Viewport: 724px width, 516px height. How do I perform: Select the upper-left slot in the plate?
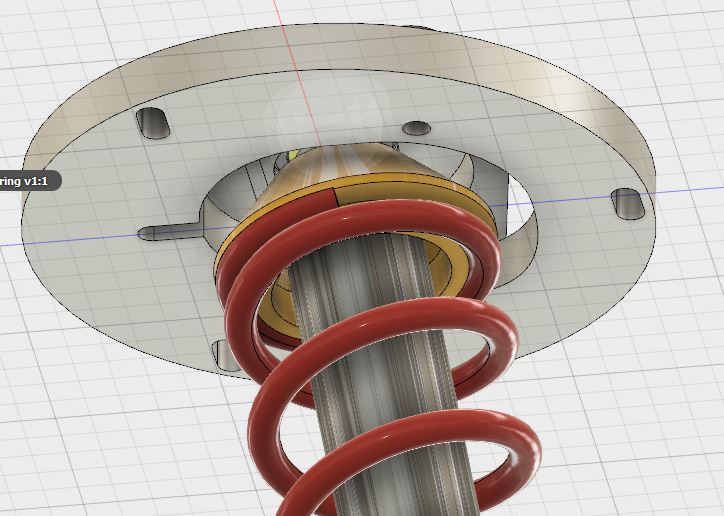point(152,123)
